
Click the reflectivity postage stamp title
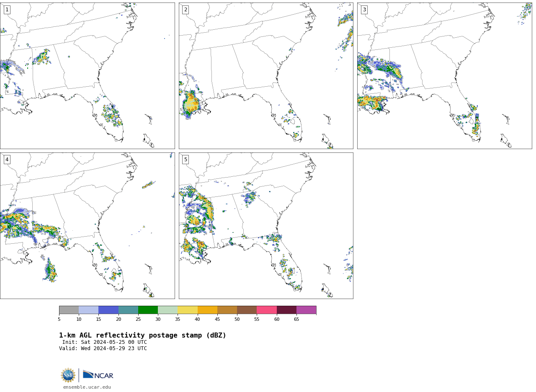(142, 335)
